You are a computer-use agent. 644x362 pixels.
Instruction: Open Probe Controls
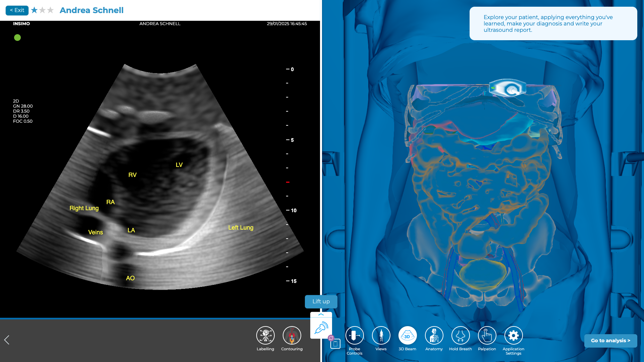point(355,336)
